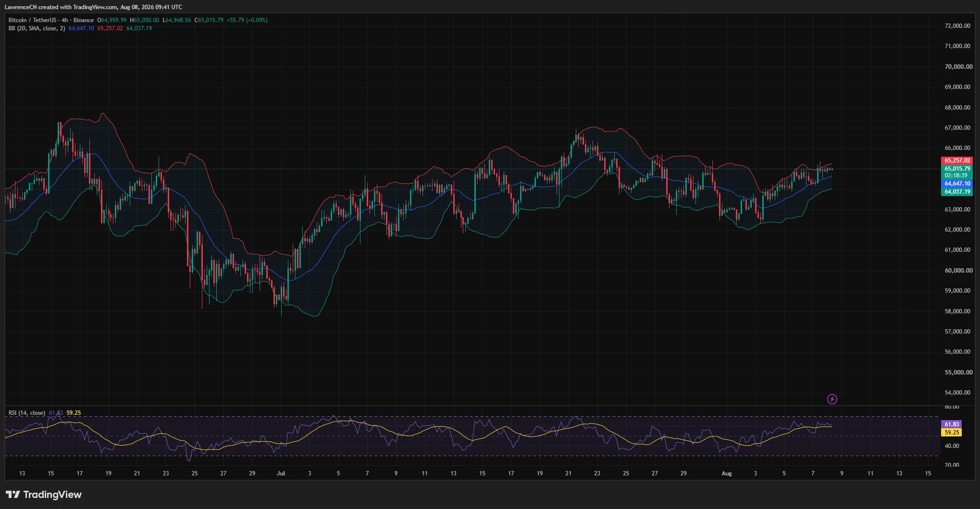Image resolution: width=980 pixels, height=509 pixels.
Task: Click the green 65,015.79 last price label
Action: point(956,169)
